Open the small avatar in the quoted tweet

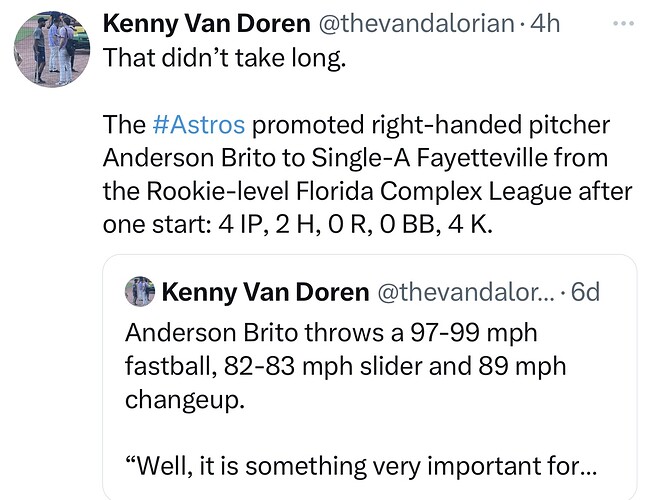(140, 292)
